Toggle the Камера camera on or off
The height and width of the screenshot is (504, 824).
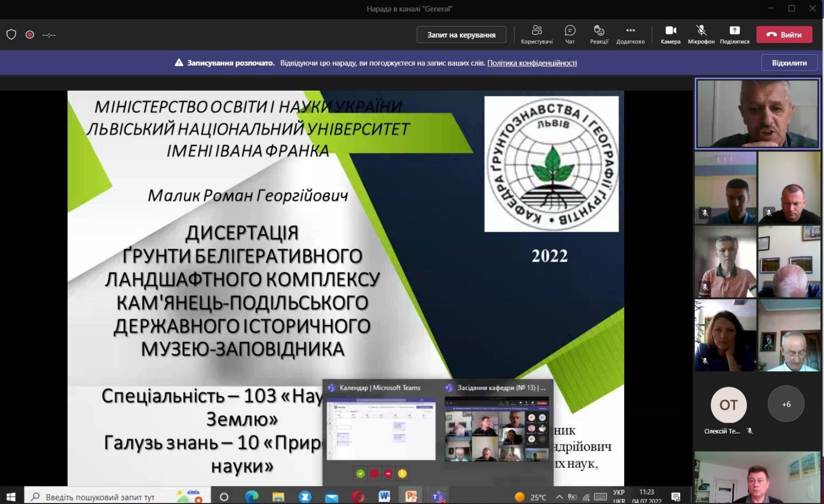click(x=671, y=34)
